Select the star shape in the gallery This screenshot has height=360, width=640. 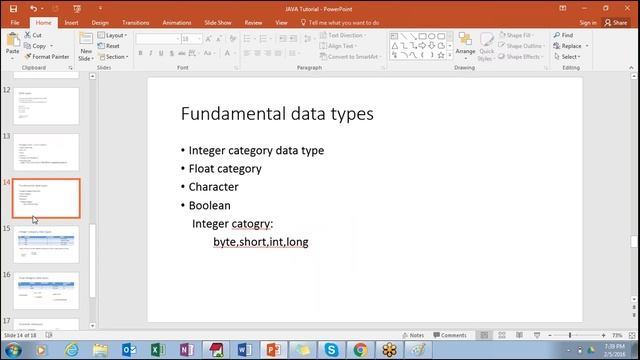[441, 55]
